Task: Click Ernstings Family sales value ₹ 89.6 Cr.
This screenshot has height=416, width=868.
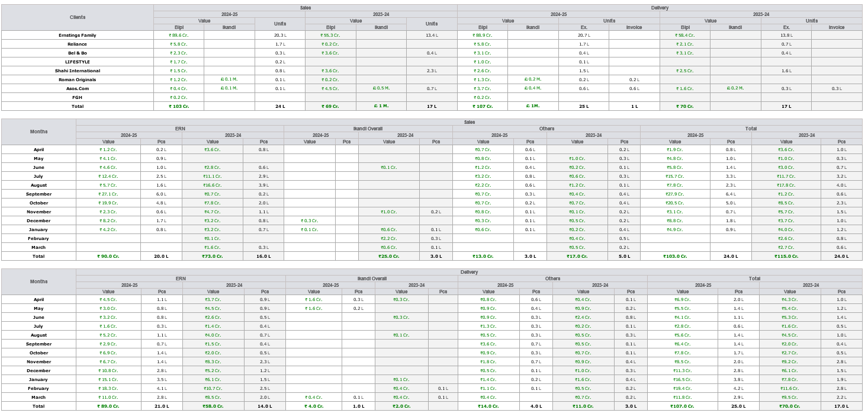Action: point(178,36)
